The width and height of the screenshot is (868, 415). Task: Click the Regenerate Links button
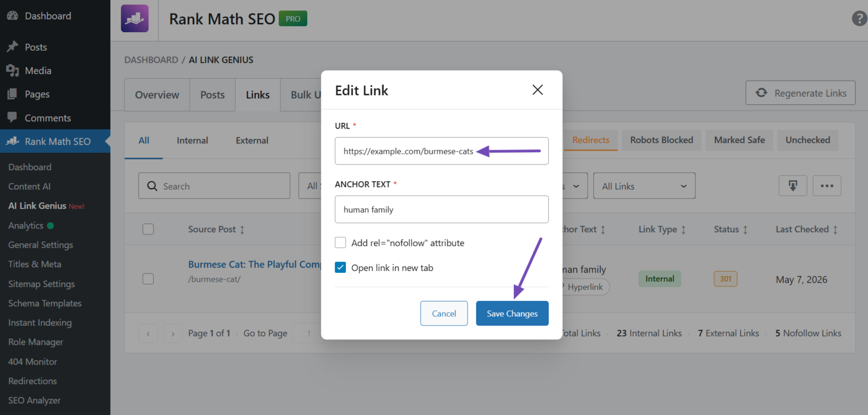click(x=800, y=93)
